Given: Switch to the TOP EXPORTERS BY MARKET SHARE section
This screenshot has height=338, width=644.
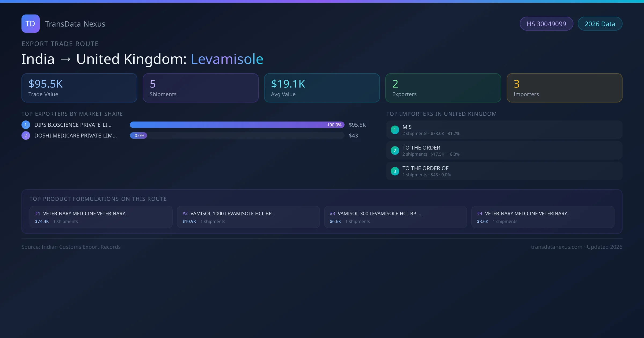Looking at the screenshot, I should (72, 114).
